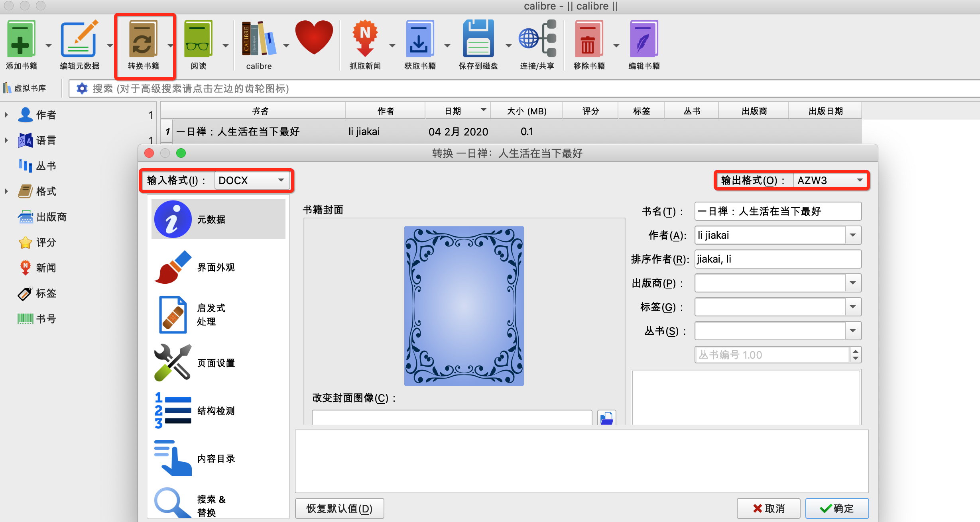Click book cover image thumbnail

(463, 306)
